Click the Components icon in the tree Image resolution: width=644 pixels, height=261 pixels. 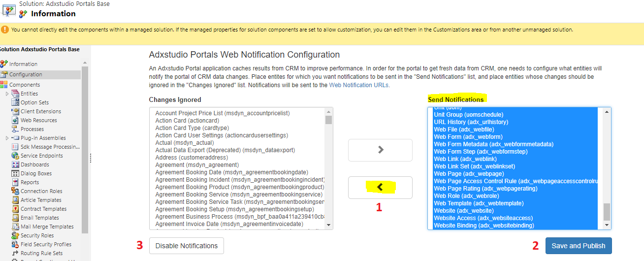[x=4, y=85]
